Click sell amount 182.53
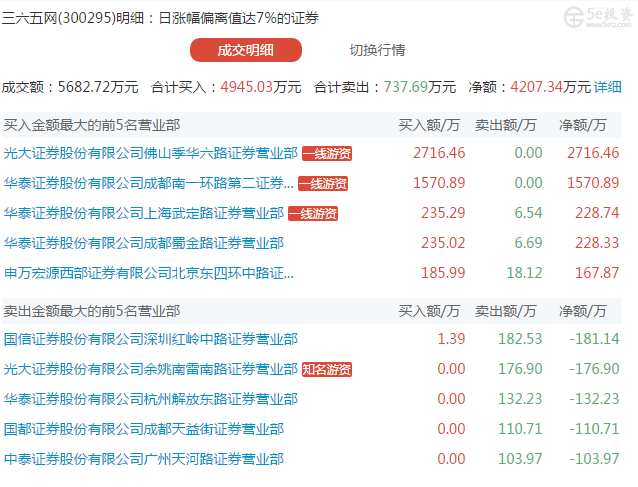Screen dimensions: 638x487 tap(520, 338)
